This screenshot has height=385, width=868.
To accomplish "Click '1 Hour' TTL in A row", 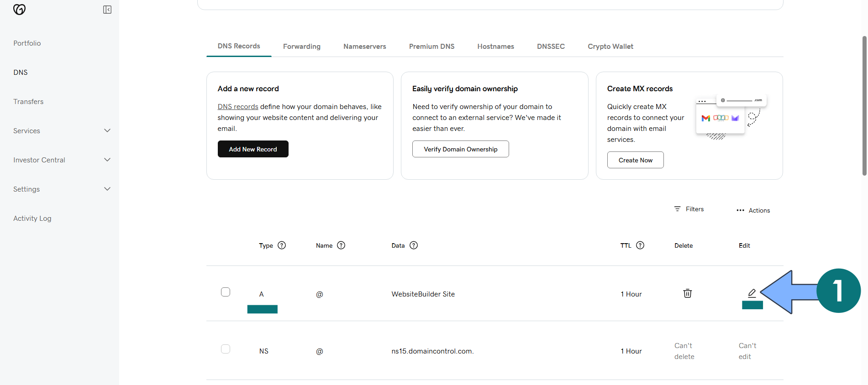I will point(631,294).
